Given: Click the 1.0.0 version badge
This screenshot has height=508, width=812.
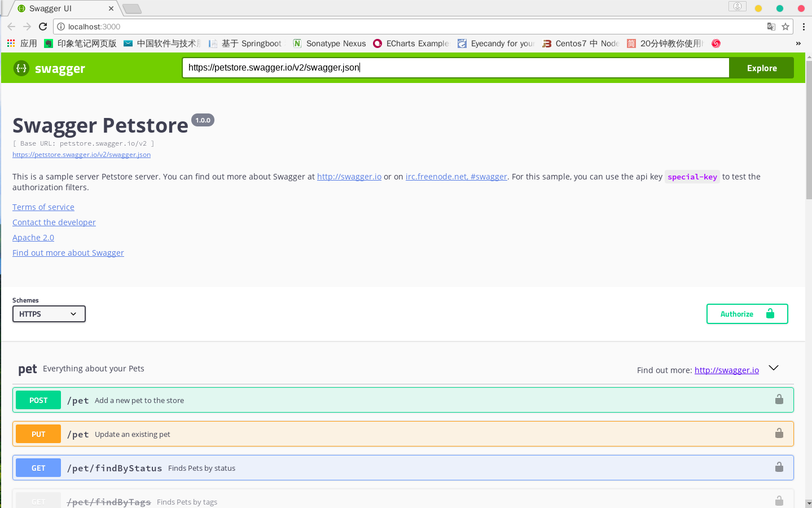Looking at the screenshot, I should click(203, 120).
